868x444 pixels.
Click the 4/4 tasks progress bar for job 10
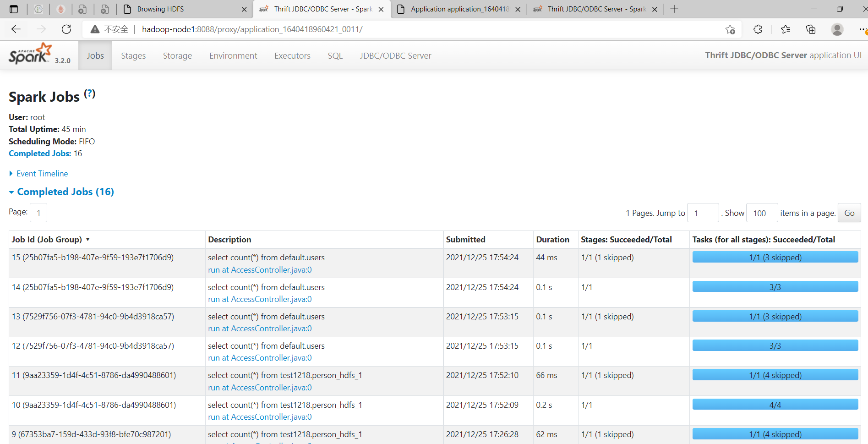tap(775, 404)
